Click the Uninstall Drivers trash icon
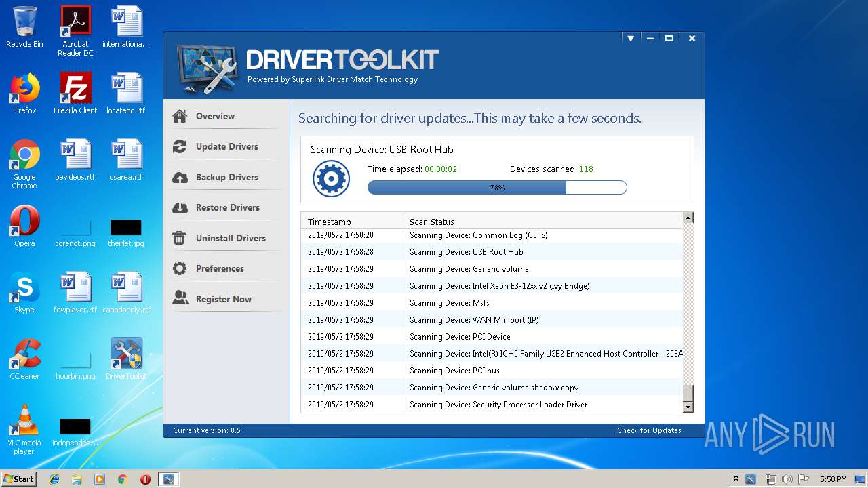 tap(180, 238)
